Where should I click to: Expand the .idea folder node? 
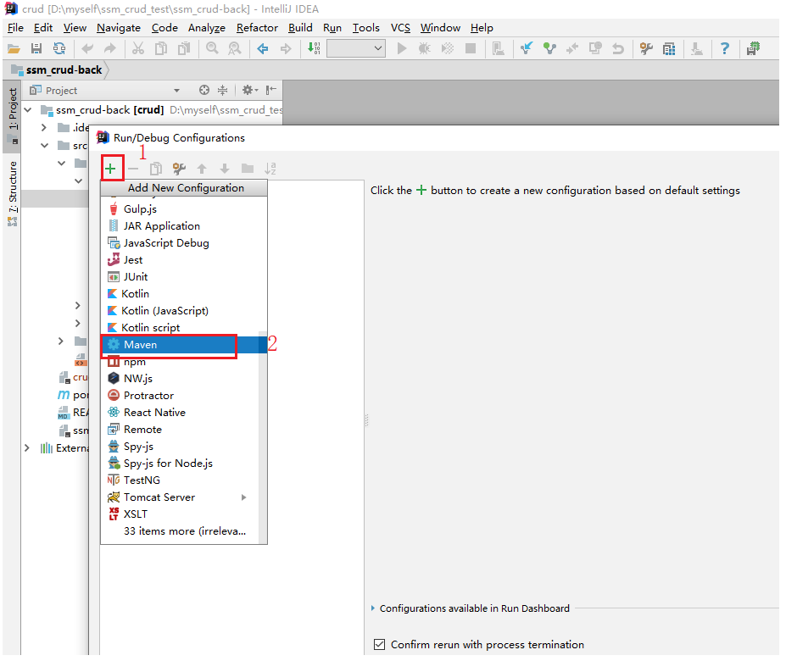coord(43,128)
